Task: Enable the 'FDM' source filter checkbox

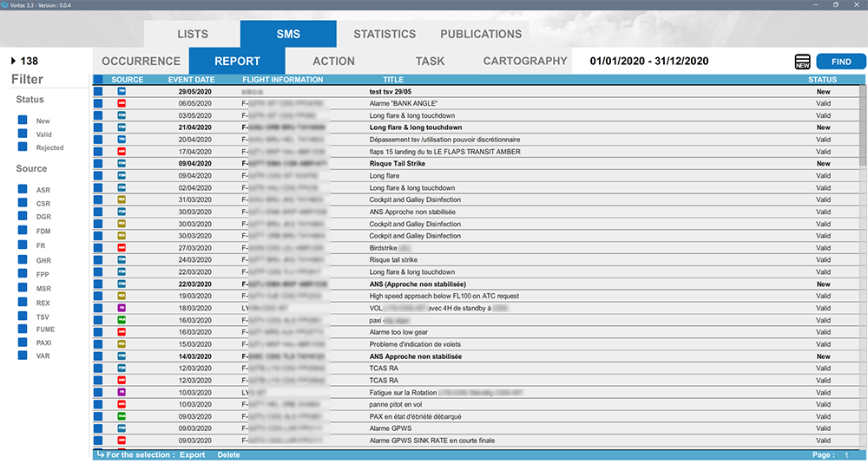Action: (22, 232)
